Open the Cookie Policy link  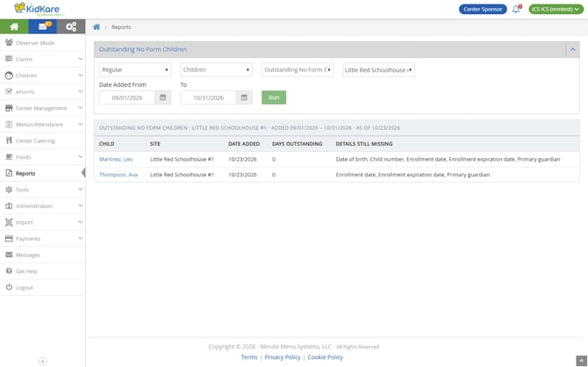coord(325,357)
